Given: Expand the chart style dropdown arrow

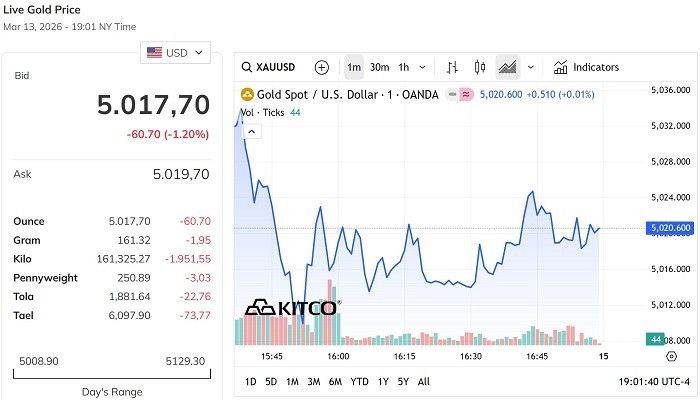Looking at the screenshot, I should pos(531,67).
